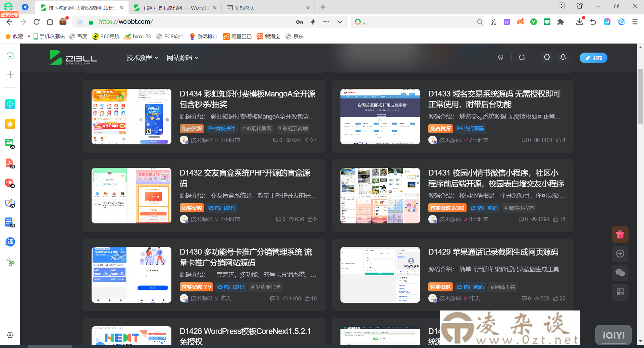Open sidebar settings gear at bottom

pyautogui.click(x=10, y=335)
